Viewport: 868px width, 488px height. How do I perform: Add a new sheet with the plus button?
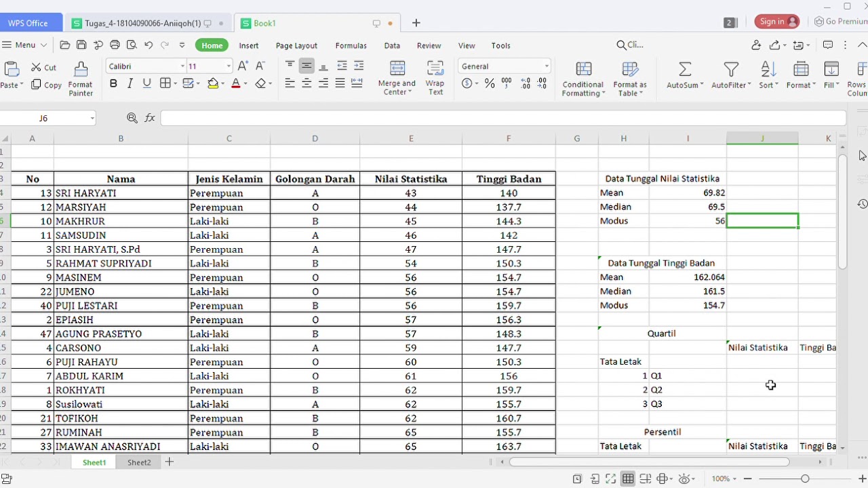pyautogui.click(x=170, y=462)
